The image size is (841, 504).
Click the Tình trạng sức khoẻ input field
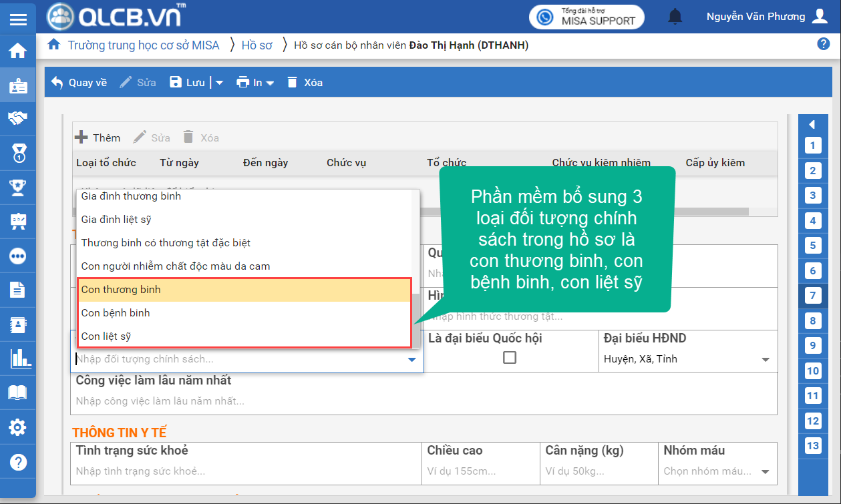(x=246, y=471)
